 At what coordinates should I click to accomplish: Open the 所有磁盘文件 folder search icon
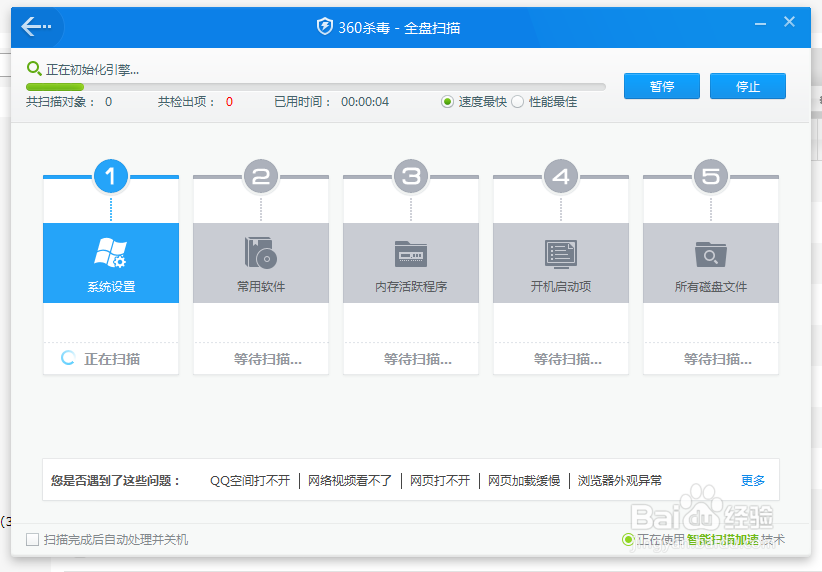point(711,254)
